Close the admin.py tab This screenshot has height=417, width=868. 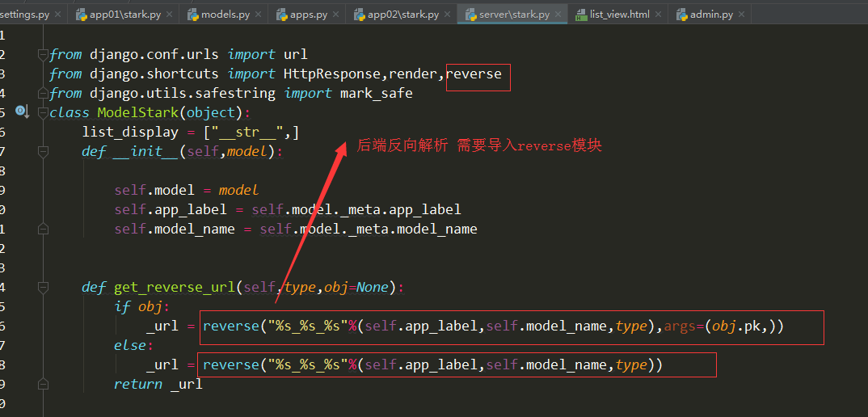tap(740, 15)
